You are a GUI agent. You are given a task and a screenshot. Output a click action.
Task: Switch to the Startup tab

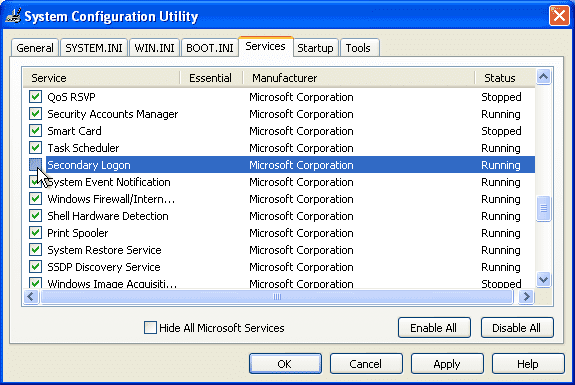[315, 48]
